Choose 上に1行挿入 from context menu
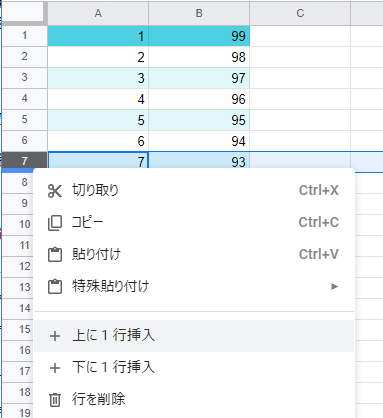The height and width of the screenshot is (418, 383). 194,336
